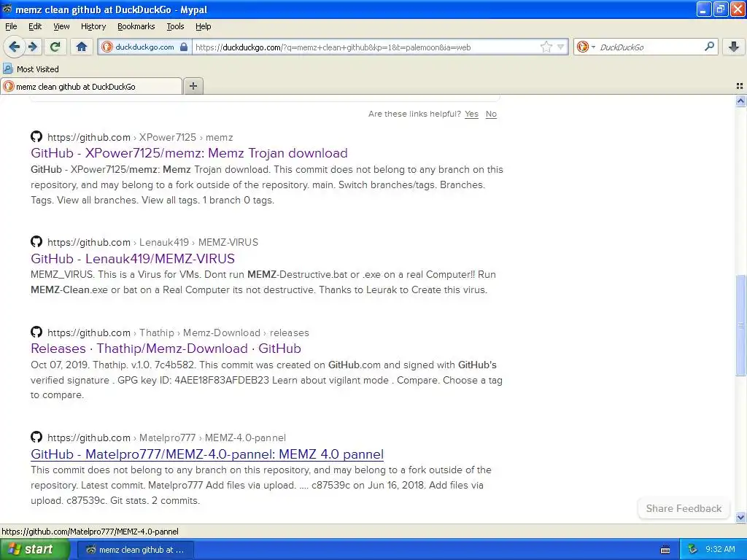Open the list all tabs button
The width and height of the screenshot is (747, 560).
tap(740, 86)
